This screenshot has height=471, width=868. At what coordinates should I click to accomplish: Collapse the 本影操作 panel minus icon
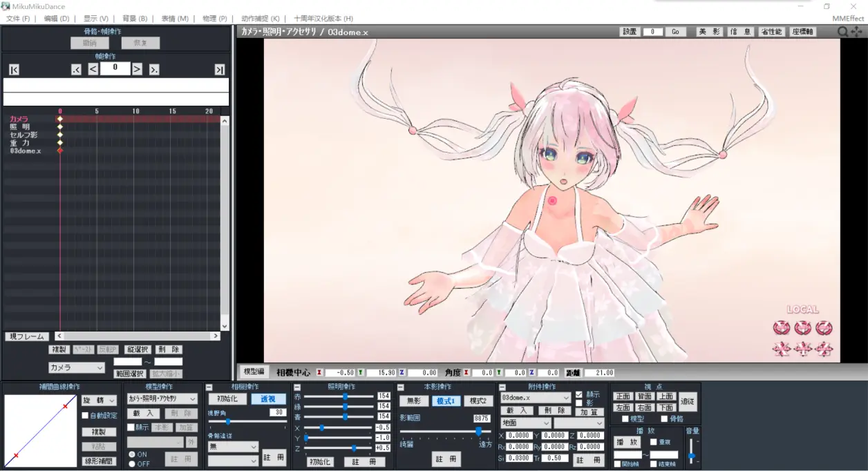(401, 387)
